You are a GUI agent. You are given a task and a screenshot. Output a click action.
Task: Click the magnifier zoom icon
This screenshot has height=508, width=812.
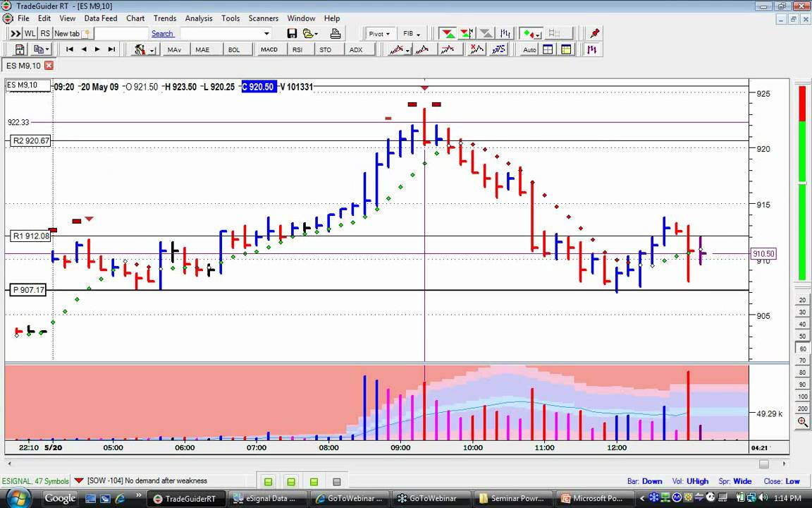pos(802,422)
